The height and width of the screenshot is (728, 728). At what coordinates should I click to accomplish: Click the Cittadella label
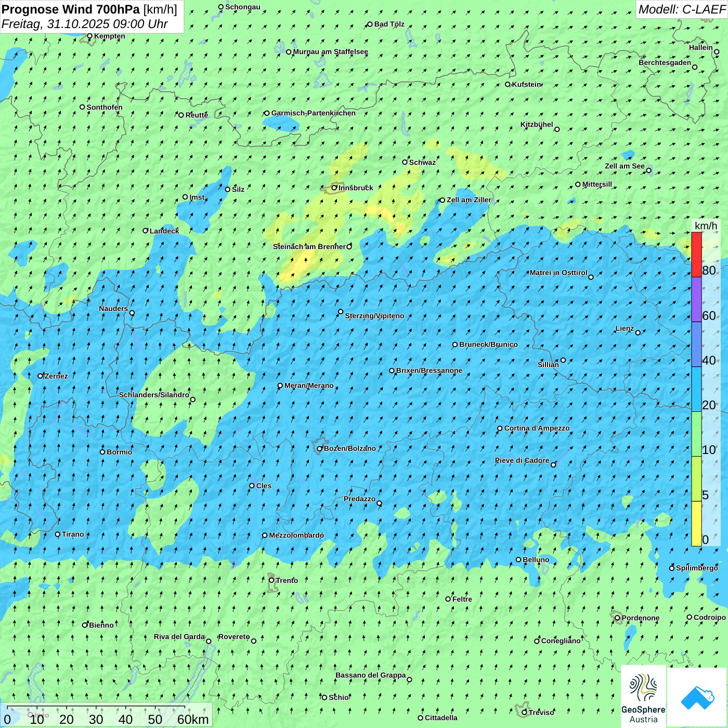click(x=441, y=718)
